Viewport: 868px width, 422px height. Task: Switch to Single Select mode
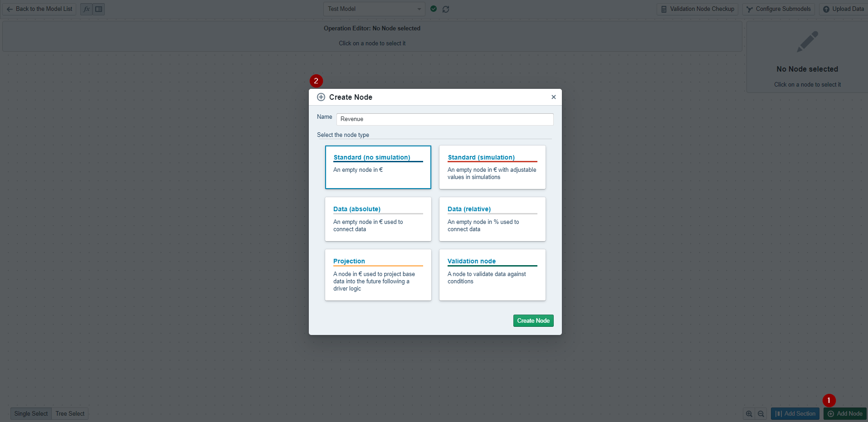(31, 413)
